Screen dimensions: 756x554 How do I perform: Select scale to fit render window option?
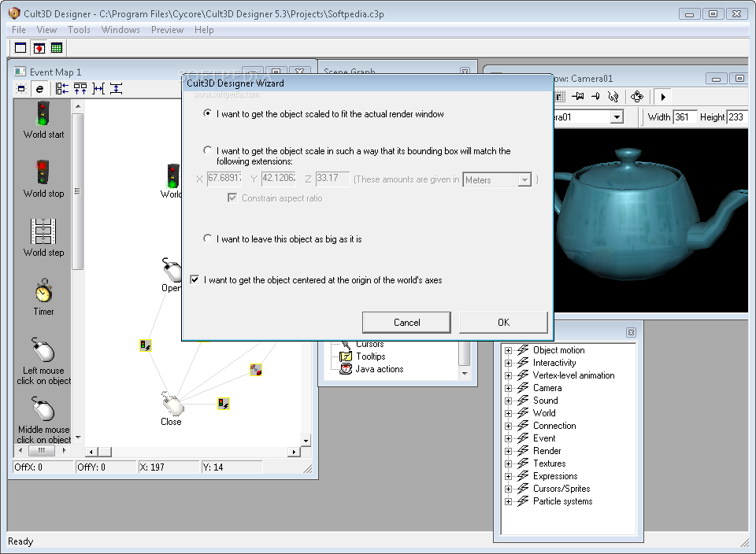[x=207, y=113]
